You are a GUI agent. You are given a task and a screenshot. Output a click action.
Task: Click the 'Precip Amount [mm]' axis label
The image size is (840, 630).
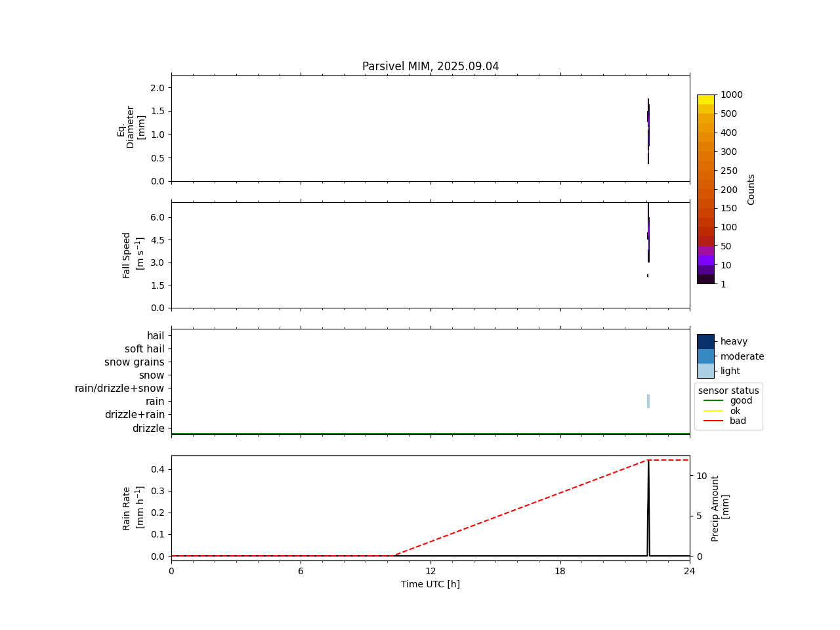tap(720, 509)
